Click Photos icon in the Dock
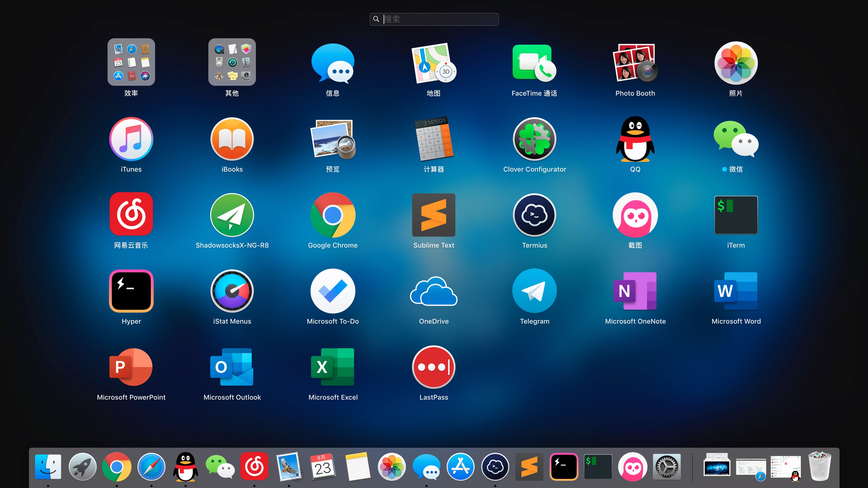The image size is (868, 488). pos(392,467)
